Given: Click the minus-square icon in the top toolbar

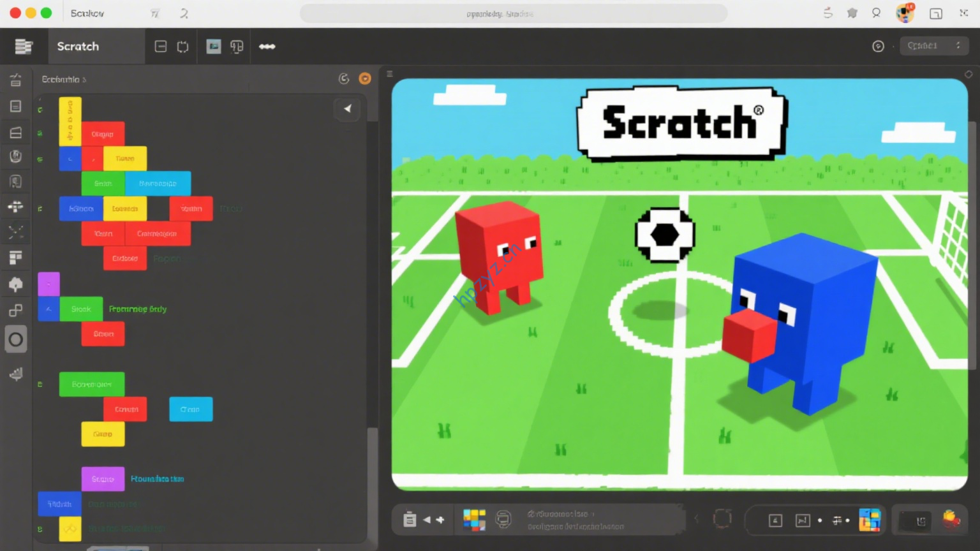Looking at the screenshot, I should click(161, 47).
